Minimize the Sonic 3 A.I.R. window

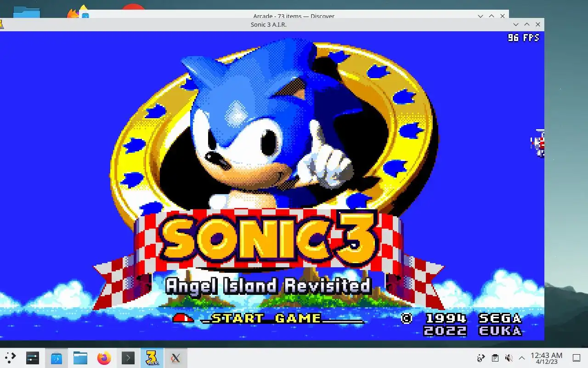[516, 24]
